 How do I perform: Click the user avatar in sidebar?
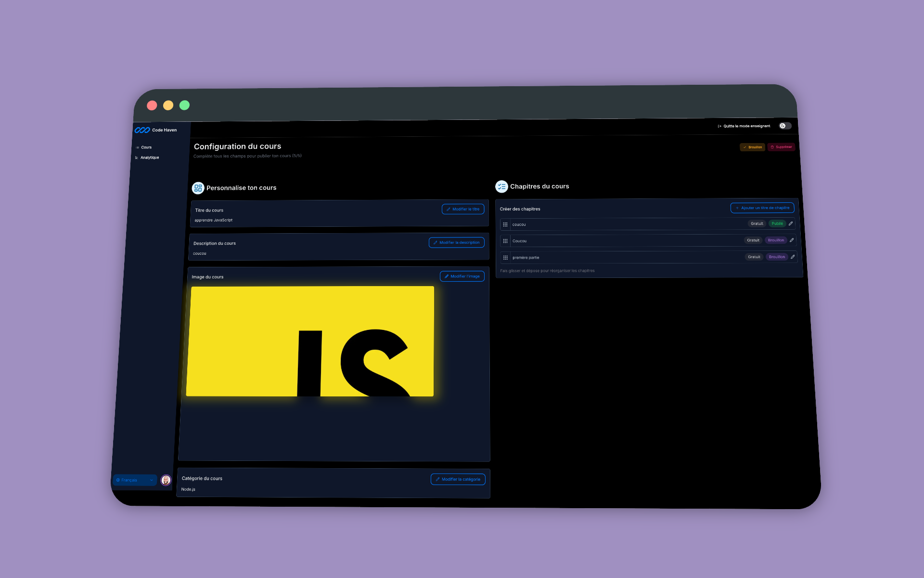click(166, 480)
